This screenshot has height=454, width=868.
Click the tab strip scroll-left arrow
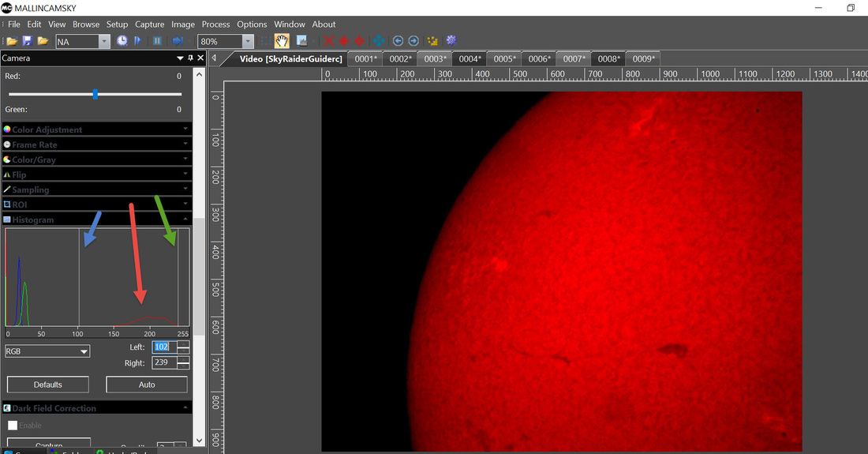coord(214,58)
